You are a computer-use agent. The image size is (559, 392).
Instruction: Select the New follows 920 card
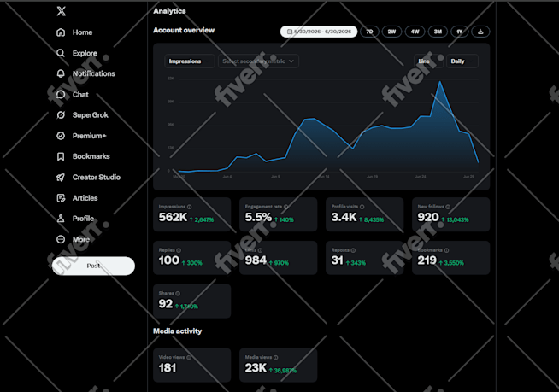click(450, 214)
